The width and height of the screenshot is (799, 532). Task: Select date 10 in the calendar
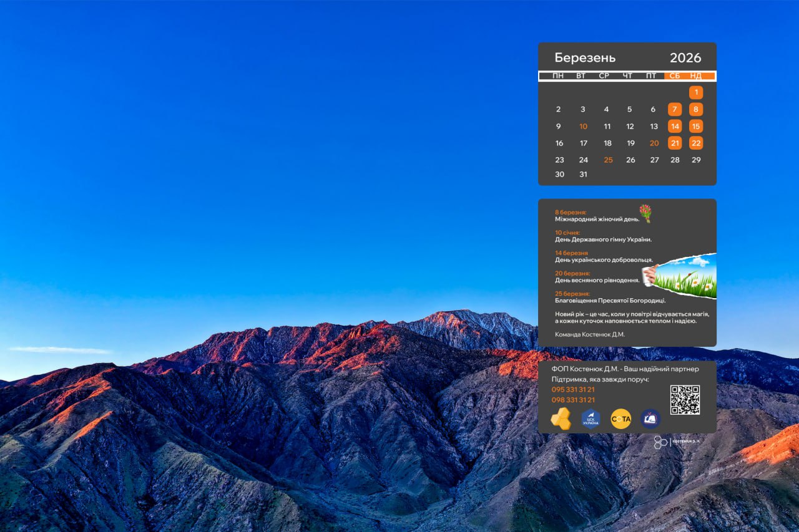tap(583, 126)
